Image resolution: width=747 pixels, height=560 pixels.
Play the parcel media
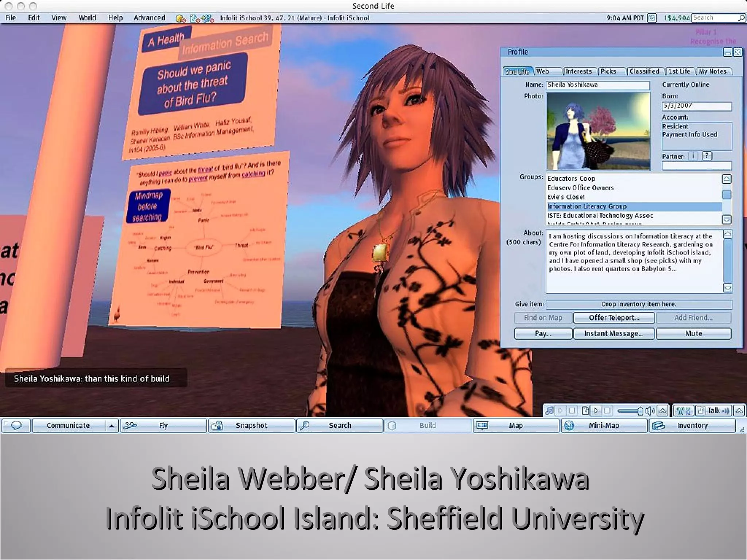(x=596, y=411)
